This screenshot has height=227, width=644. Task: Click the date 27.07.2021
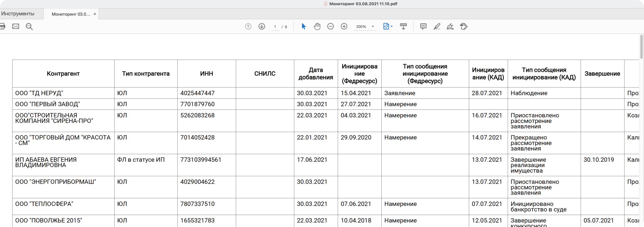[x=356, y=104]
